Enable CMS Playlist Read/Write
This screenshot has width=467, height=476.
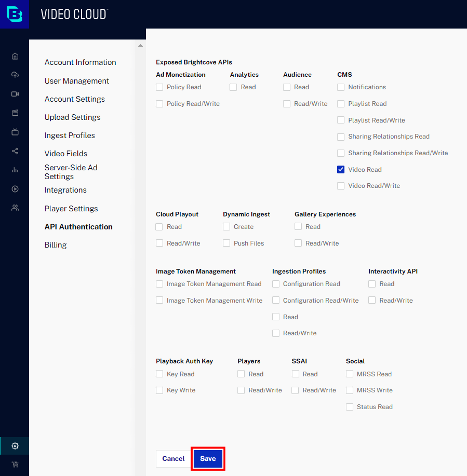341,120
